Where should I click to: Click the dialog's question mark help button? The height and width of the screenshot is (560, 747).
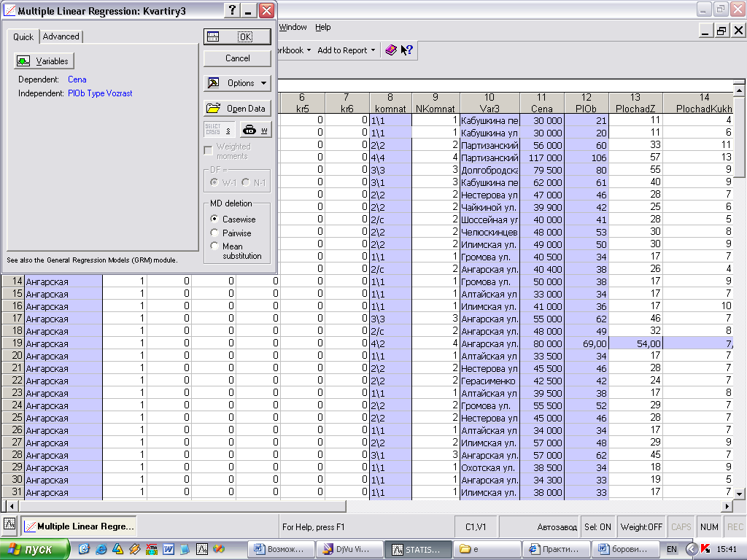click(232, 10)
